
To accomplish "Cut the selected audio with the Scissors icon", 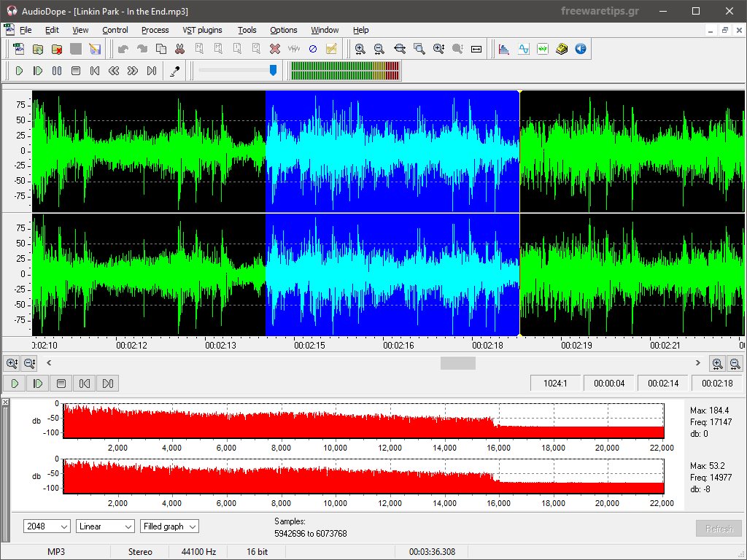I will [x=180, y=49].
